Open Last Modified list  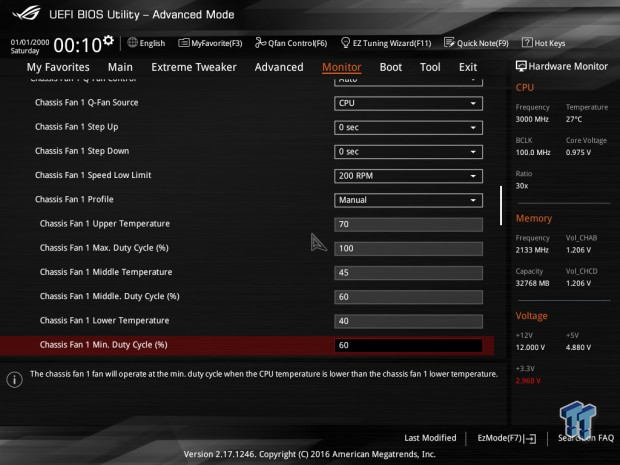coord(430,438)
